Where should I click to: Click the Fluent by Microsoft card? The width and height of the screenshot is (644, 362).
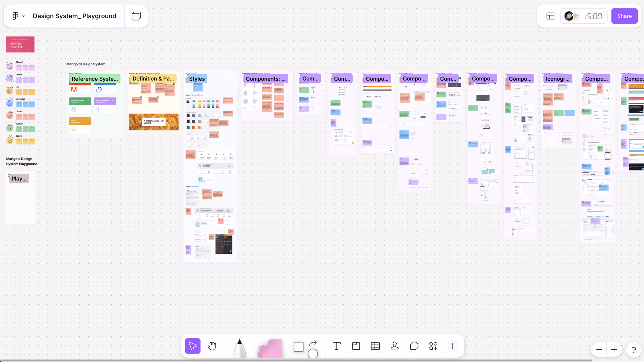[x=105, y=106]
